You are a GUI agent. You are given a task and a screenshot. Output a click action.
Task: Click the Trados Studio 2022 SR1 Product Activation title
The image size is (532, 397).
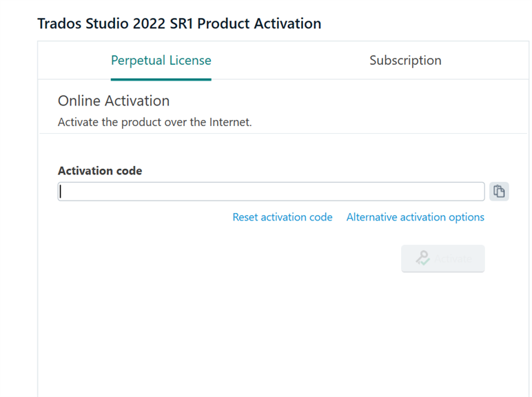179,23
